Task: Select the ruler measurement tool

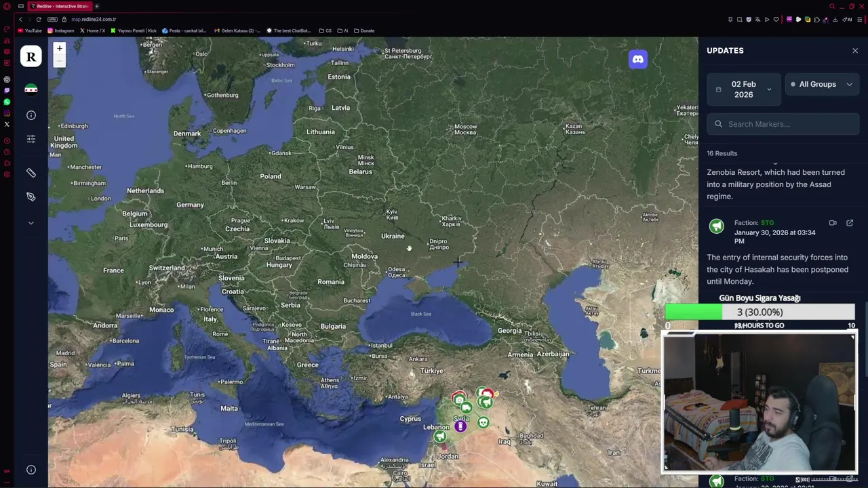Action: click(31, 173)
